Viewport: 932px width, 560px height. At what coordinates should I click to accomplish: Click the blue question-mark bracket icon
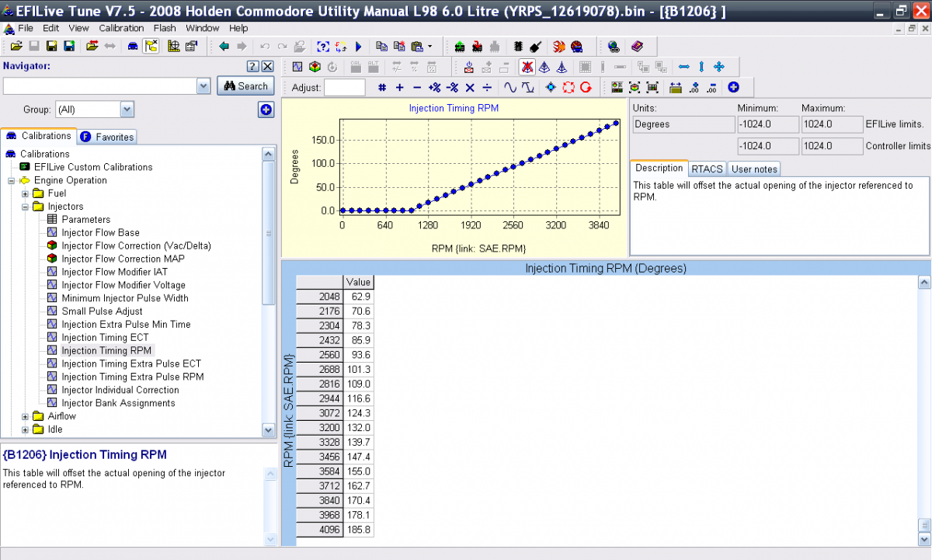pos(323,46)
